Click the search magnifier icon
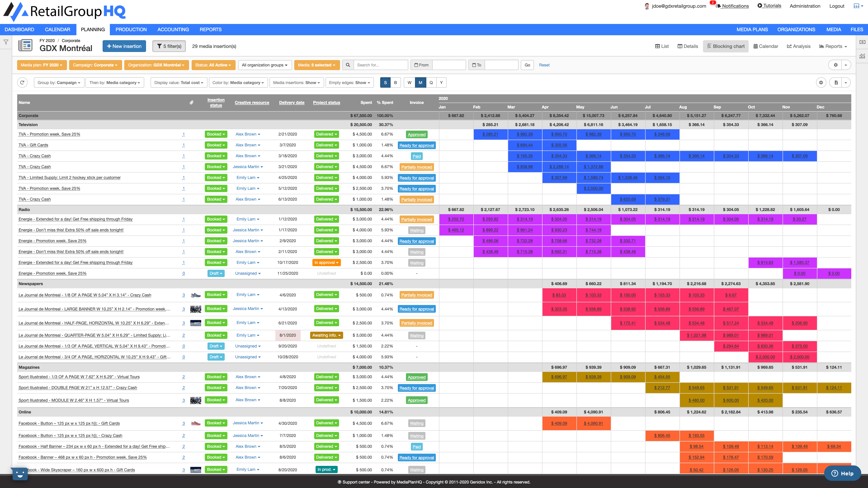This screenshot has height=488, width=868. point(348,65)
